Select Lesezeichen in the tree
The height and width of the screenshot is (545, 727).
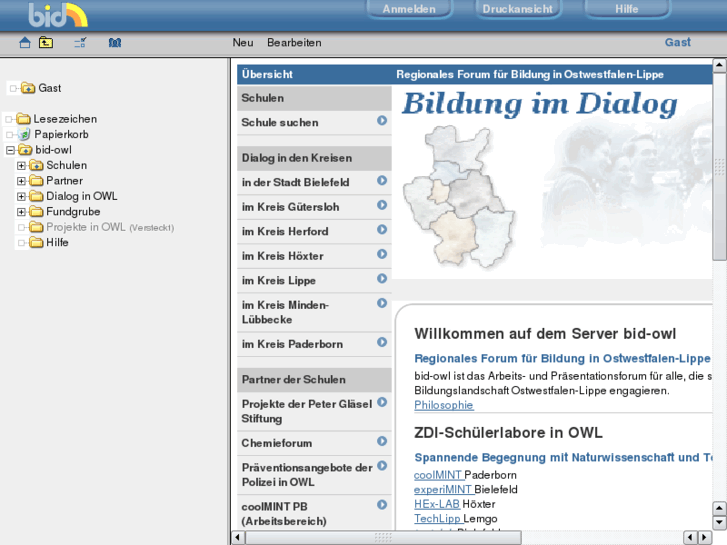65,119
